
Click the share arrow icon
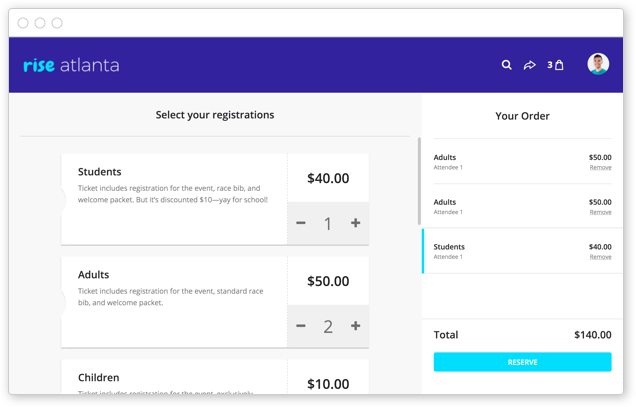529,65
